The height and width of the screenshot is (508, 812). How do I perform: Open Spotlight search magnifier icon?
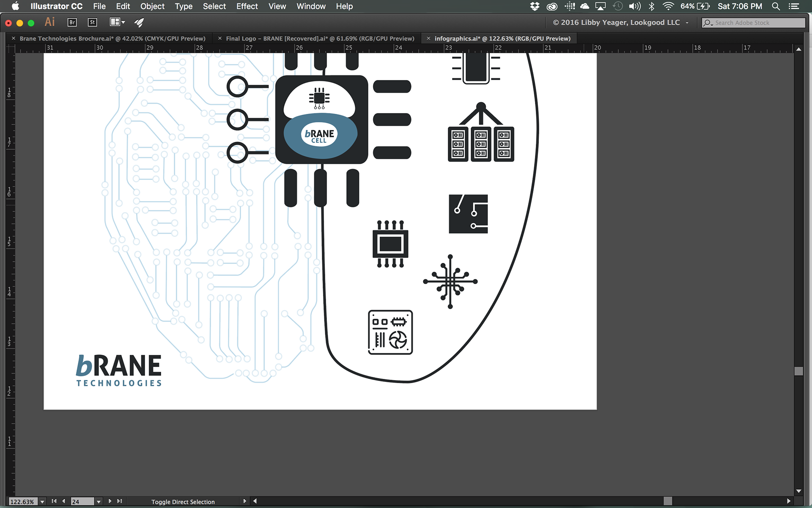pos(776,6)
